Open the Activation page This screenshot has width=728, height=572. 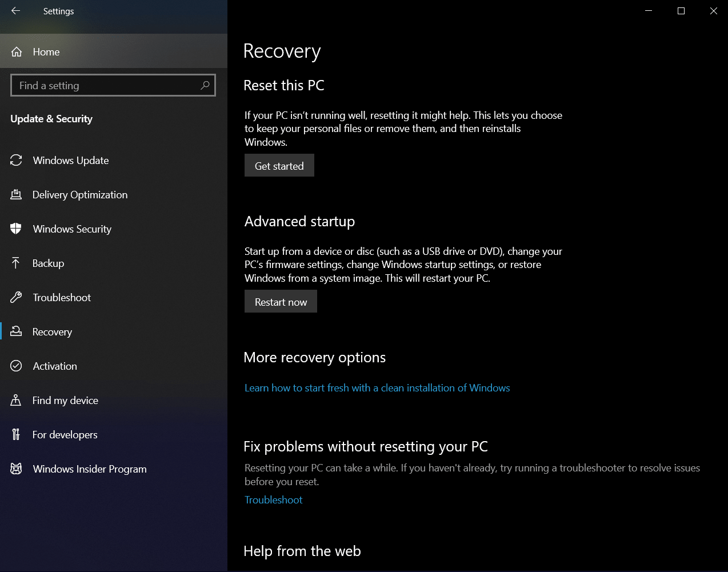coord(114,366)
